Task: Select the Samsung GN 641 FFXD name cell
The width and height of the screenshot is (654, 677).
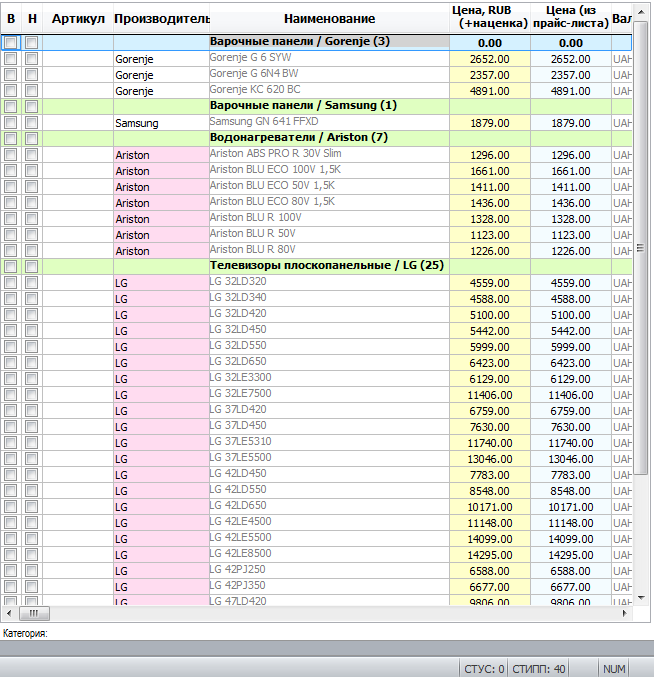Action: tap(329, 122)
